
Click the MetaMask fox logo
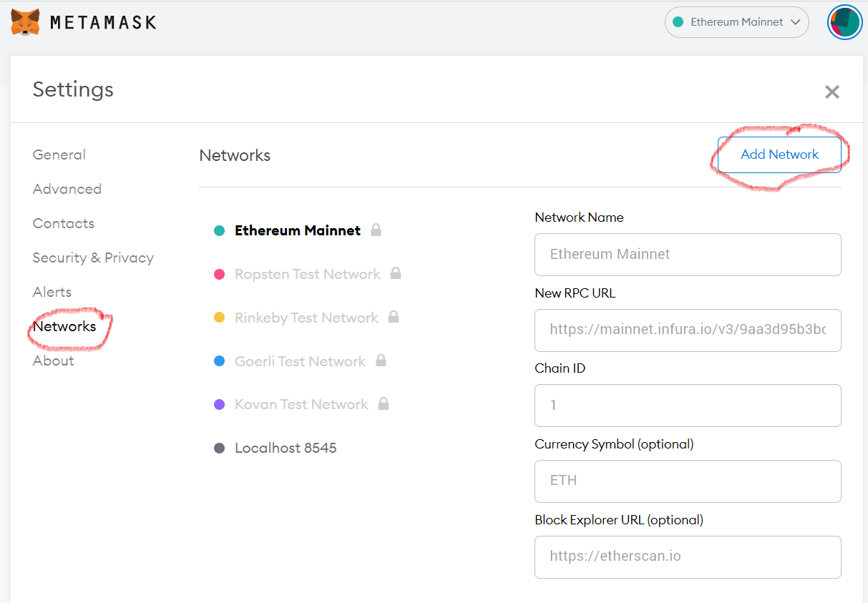25,22
